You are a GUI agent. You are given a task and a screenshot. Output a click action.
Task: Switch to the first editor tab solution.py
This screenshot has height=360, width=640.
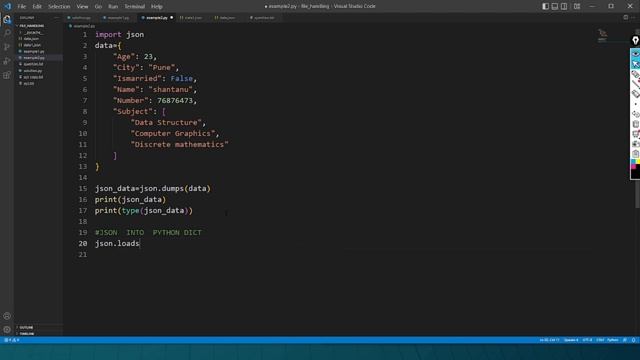click(x=80, y=18)
